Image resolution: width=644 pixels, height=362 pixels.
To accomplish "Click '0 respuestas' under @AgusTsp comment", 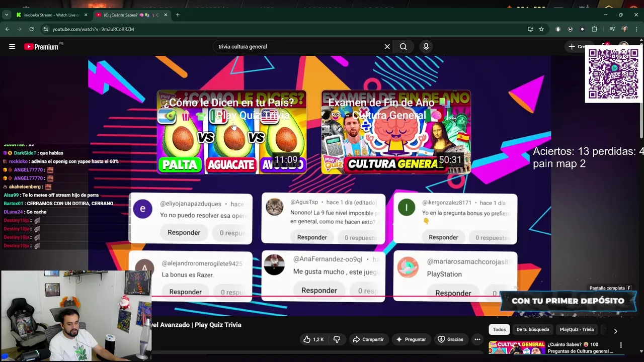I will point(360,238).
